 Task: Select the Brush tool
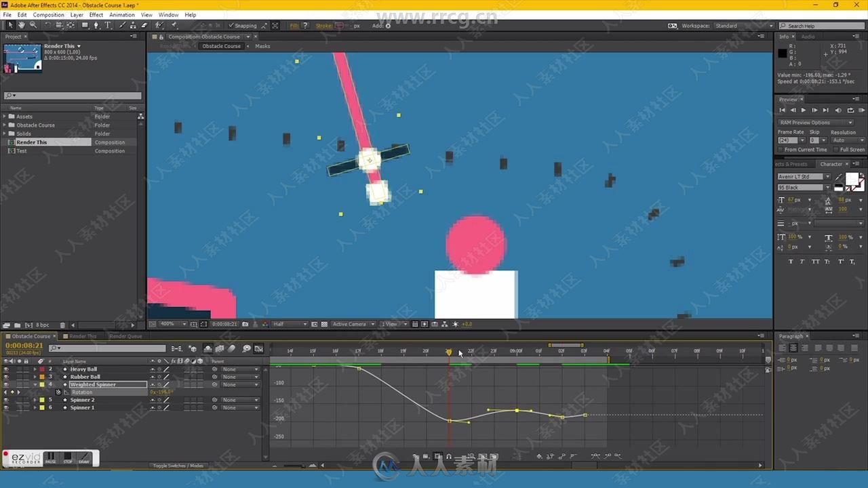122,25
